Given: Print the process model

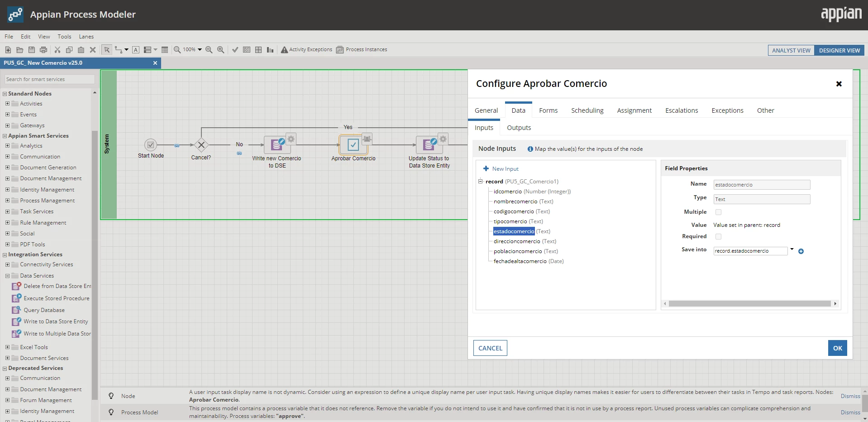Looking at the screenshot, I should [x=43, y=50].
